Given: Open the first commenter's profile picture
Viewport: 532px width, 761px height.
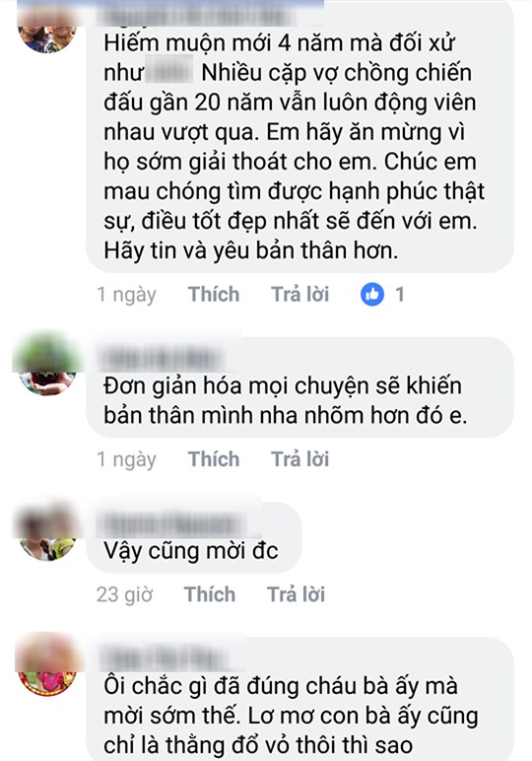Looking at the screenshot, I should (47, 31).
